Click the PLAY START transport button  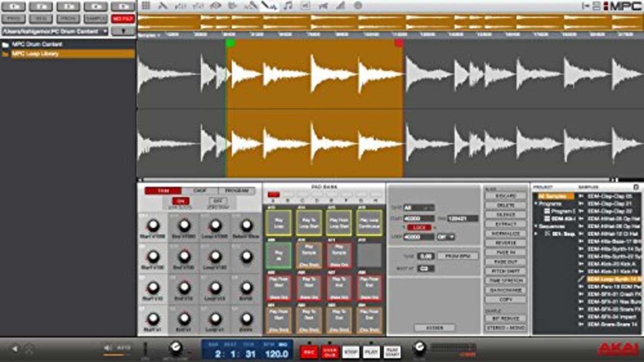(x=392, y=352)
